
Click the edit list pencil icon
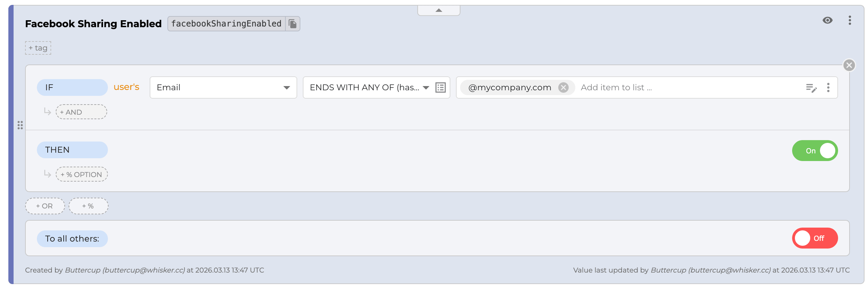pyautogui.click(x=811, y=88)
